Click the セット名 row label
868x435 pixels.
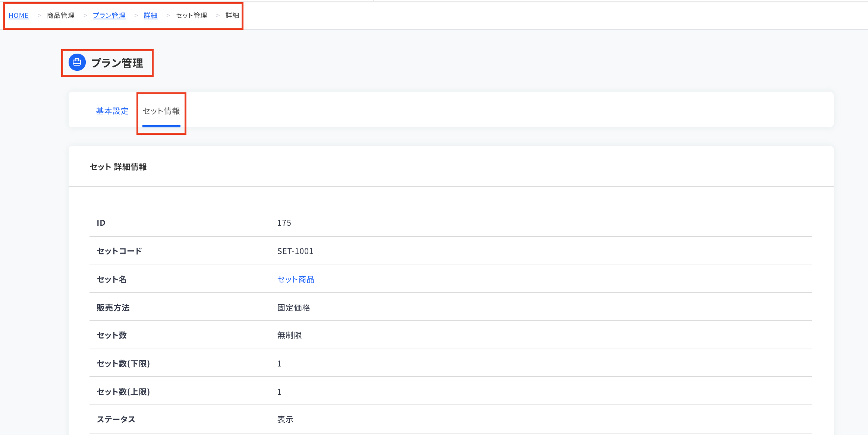coord(112,279)
